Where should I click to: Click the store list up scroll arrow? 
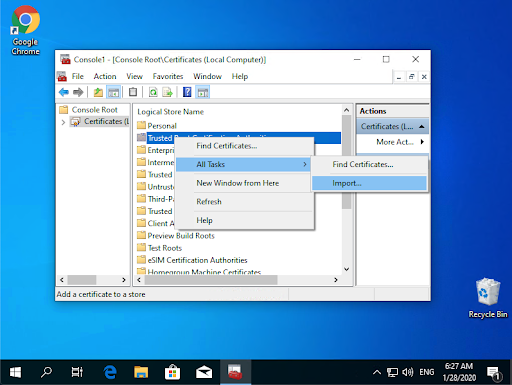(x=347, y=110)
